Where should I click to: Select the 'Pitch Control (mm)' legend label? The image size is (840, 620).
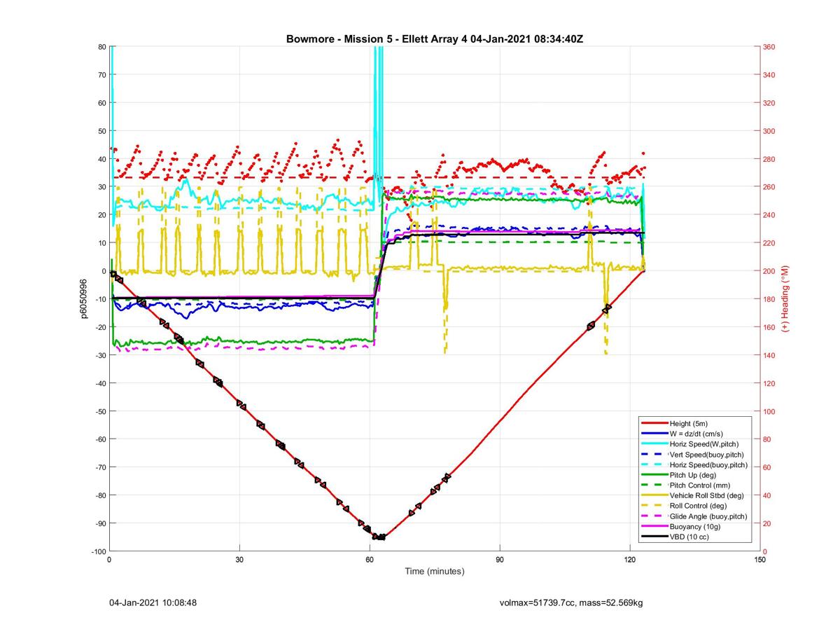click(700, 485)
